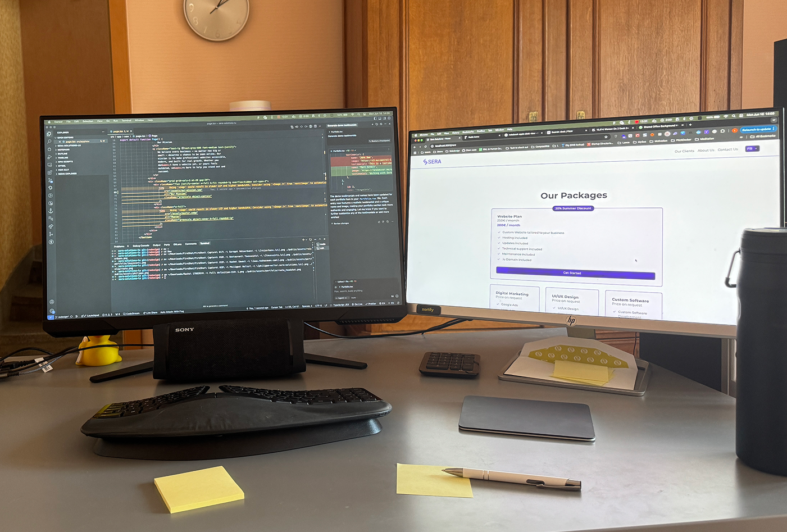
Task: Expand the OUTLINE section in Explorer
Action: [x=63, y=153]
